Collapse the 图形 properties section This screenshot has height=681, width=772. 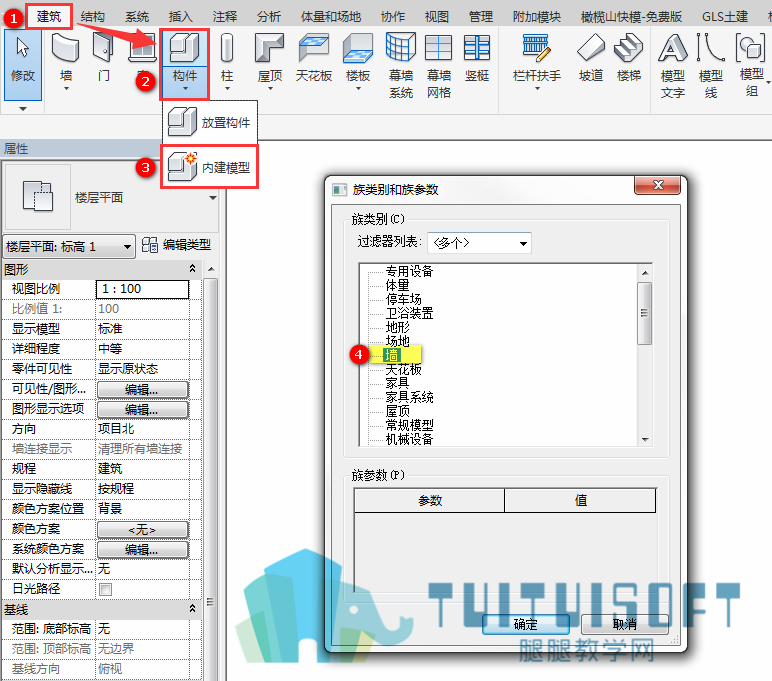point(192,268)
